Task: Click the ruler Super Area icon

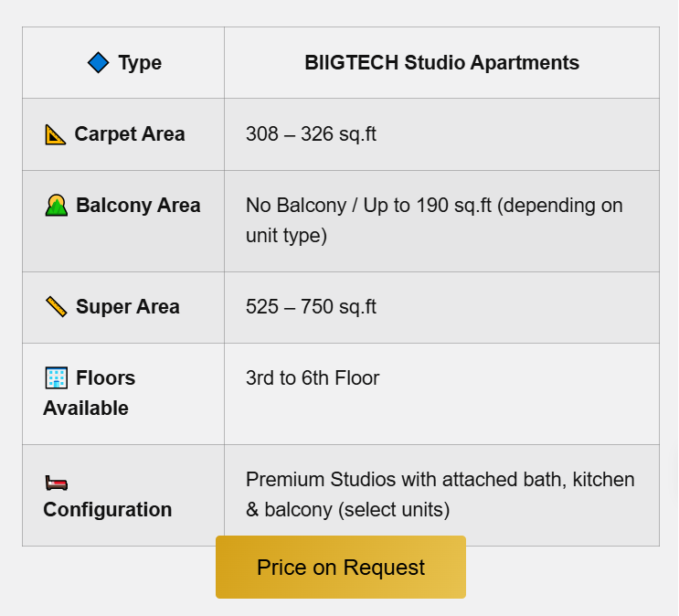Action: click(57, 307)
